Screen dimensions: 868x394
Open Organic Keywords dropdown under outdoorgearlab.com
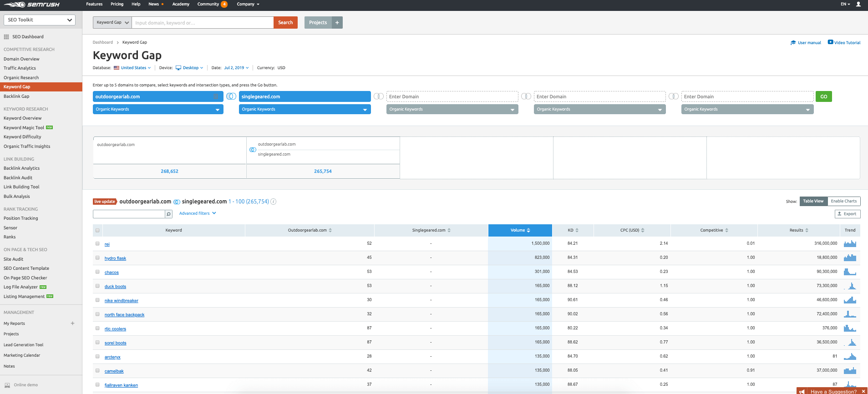pos(158,109)
